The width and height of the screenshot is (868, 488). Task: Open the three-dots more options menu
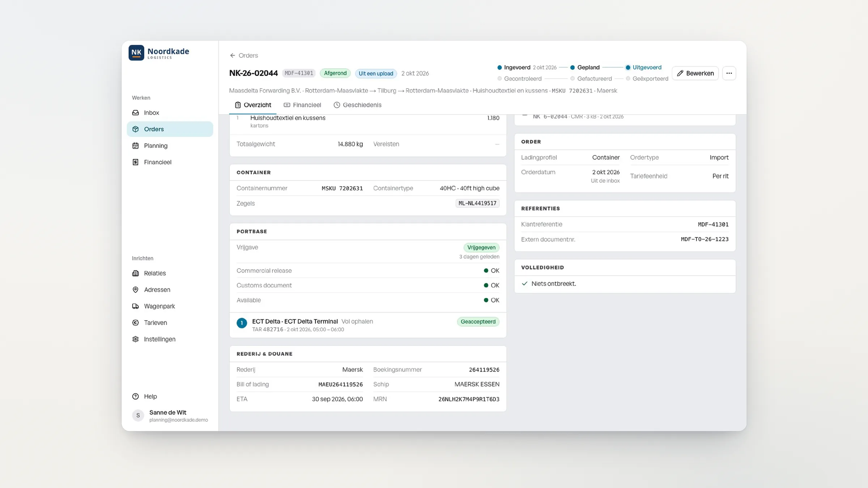click(729, 73)
